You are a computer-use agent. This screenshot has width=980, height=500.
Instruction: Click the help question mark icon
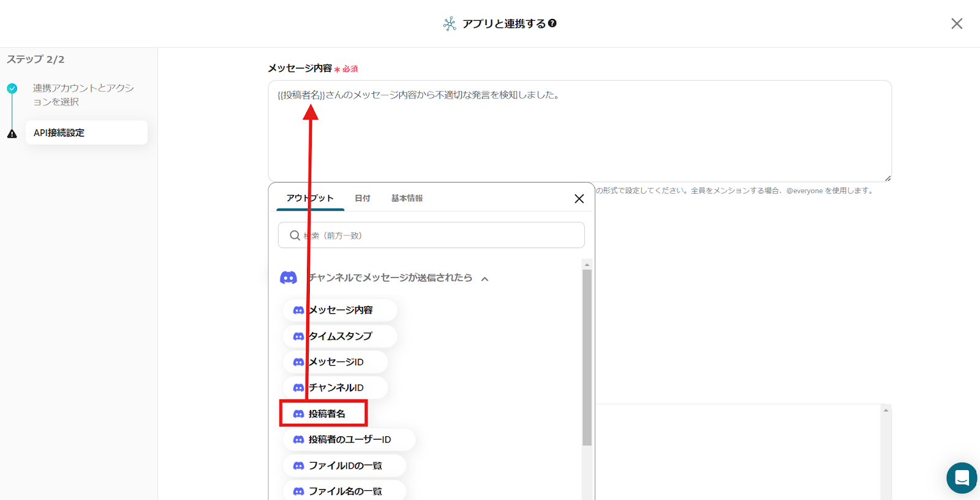552,23
